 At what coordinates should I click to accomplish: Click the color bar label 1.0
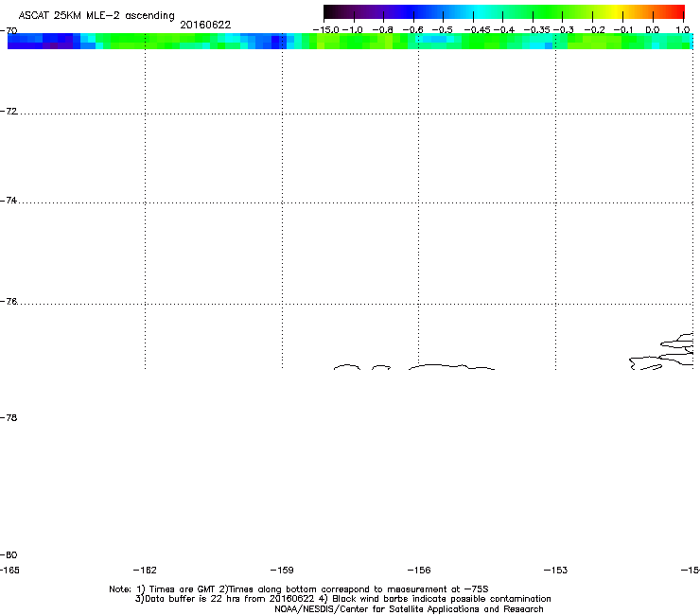pos(683,30)
